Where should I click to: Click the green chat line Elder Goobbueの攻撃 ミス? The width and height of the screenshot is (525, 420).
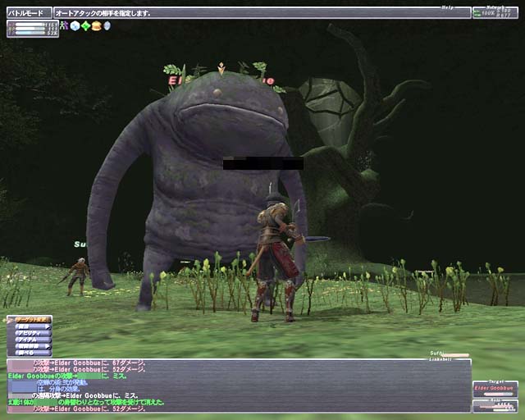tap(67, 377)
